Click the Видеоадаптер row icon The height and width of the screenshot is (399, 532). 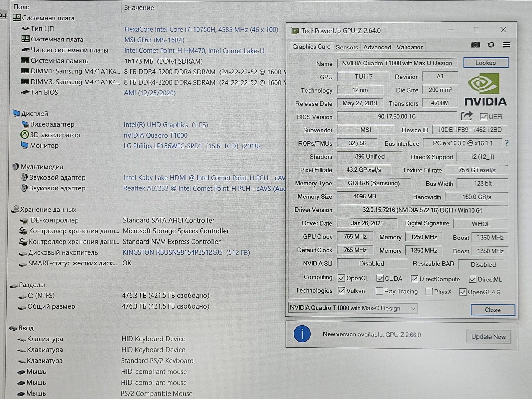point(25,124)
